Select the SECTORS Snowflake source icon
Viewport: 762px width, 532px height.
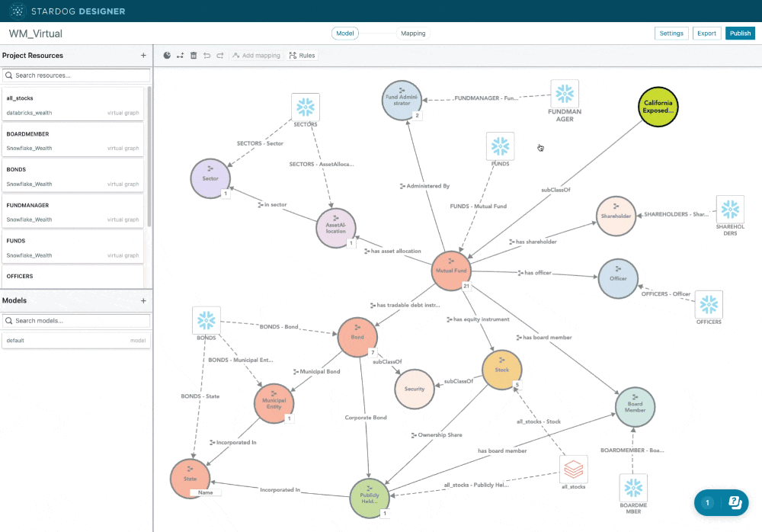[306, 107]
